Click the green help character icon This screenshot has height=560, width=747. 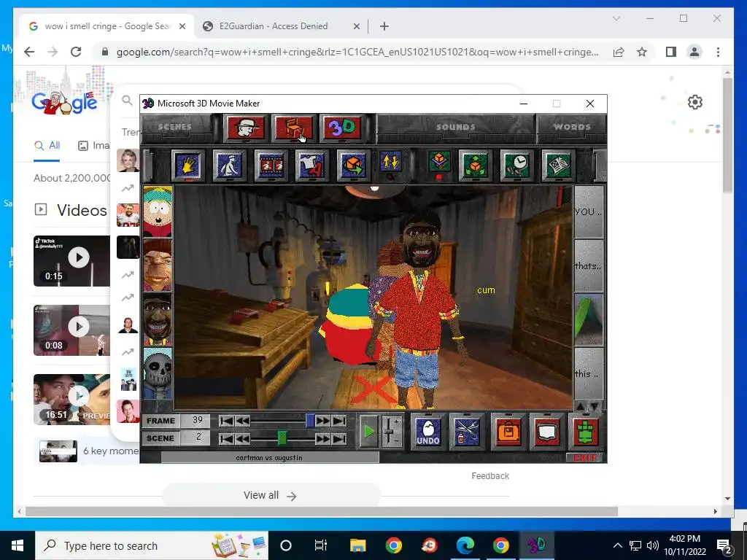(586, 432)
